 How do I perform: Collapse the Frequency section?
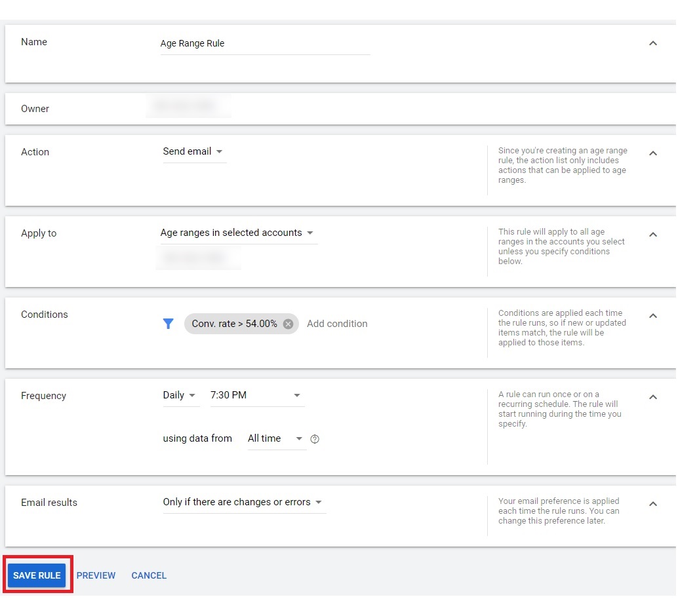click(x=653, y=397)
